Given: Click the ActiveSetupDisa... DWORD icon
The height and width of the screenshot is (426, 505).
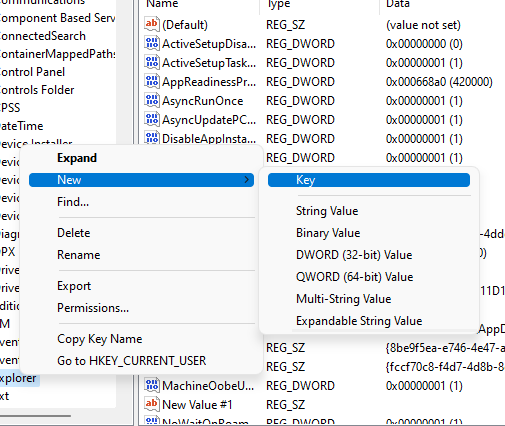Looking at the screenshot, I should [152, 44].
